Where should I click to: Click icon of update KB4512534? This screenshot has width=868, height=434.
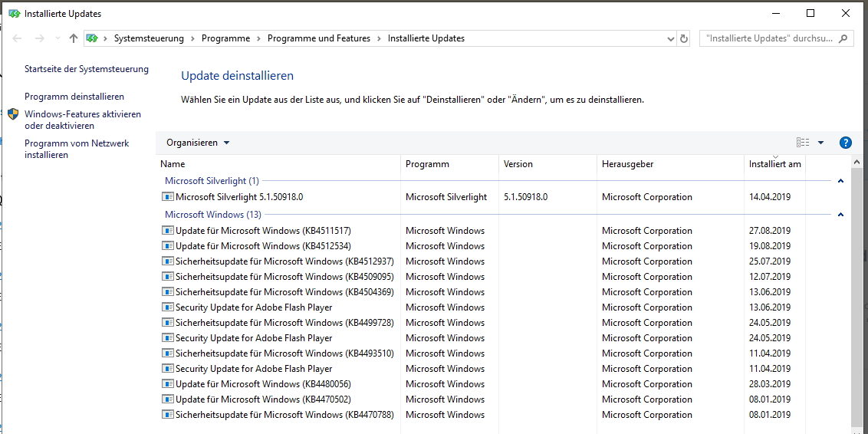click(x=167, y=246)
